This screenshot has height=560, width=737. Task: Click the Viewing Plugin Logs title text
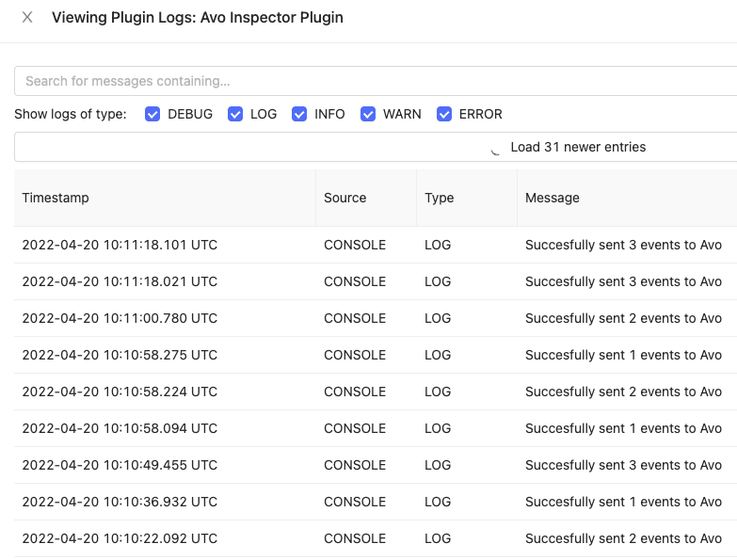[x=197, y=17]
